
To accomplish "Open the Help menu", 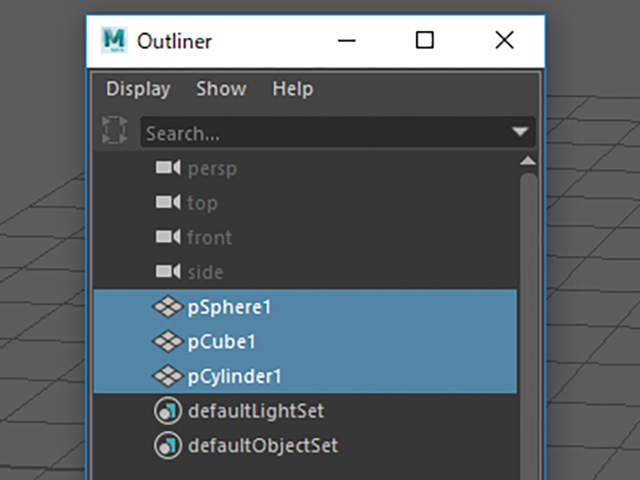I will [x=293, y=89].
